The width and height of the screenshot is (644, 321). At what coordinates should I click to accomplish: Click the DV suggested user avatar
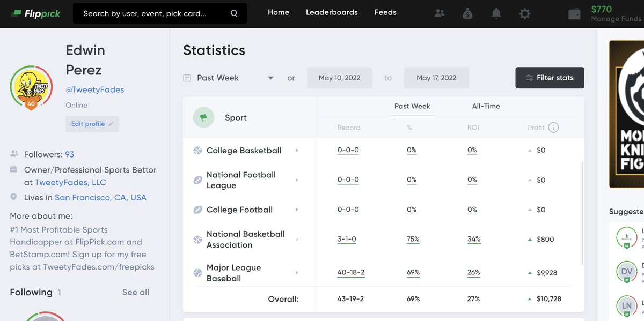pyautogui.click(x=627, y=272)
